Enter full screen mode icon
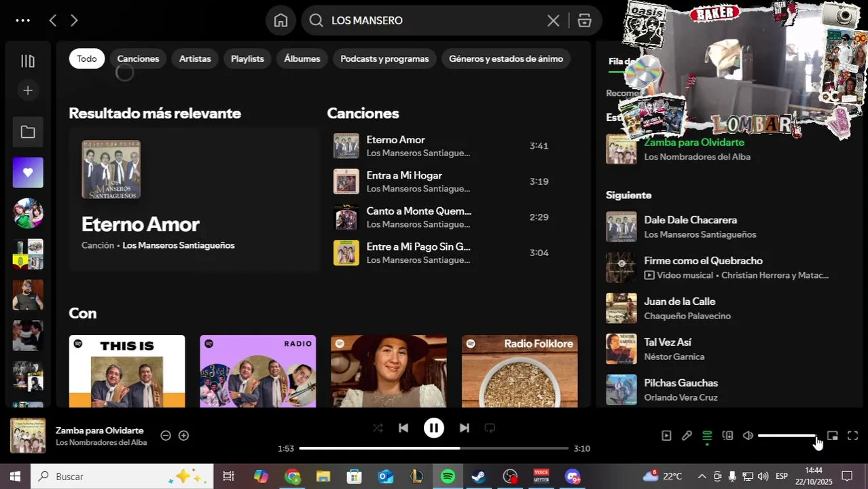868x489 pixels. click(x=853, y=435)
